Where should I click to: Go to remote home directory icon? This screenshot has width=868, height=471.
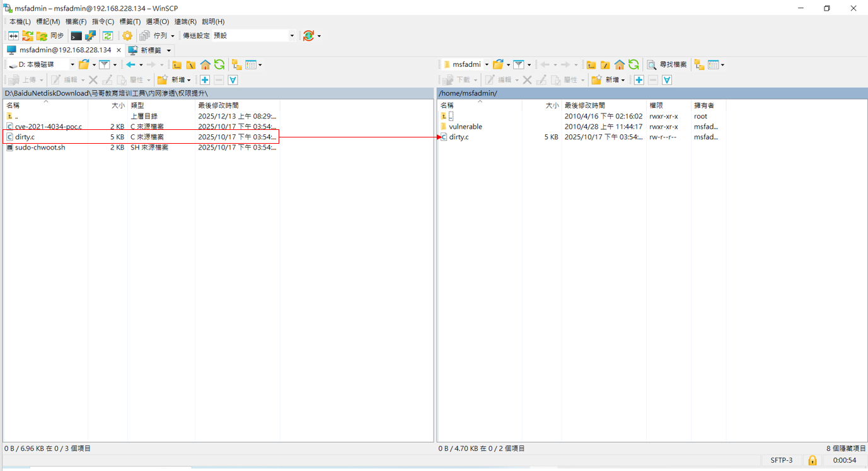pos(620,64)
